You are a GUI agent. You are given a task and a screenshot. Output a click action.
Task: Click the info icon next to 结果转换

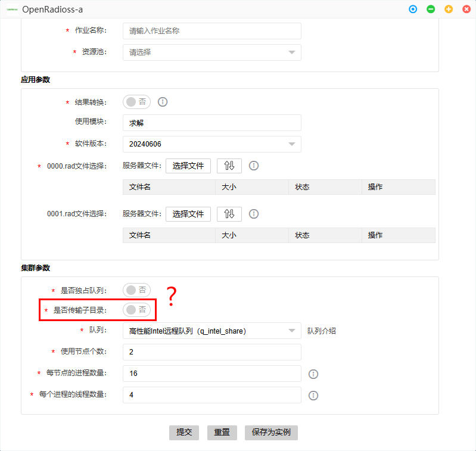click(x=163, y=102)
